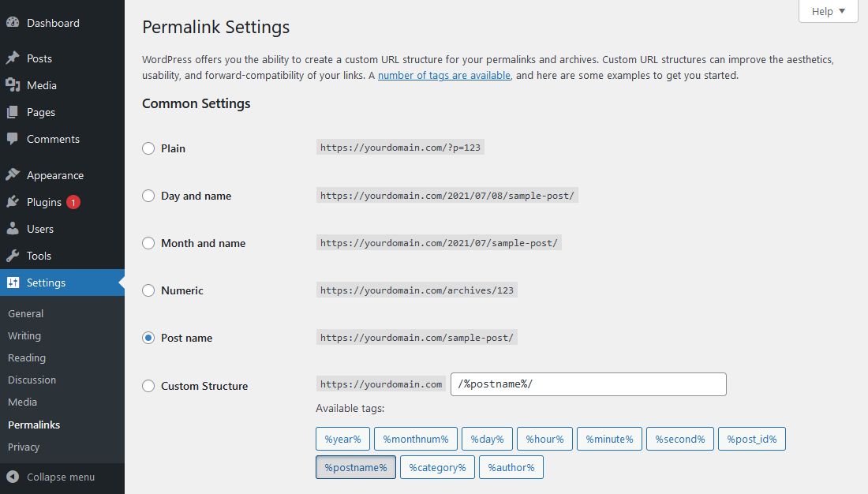
Task: Click the Posts pushpin icon
Action: click(13, 58)
